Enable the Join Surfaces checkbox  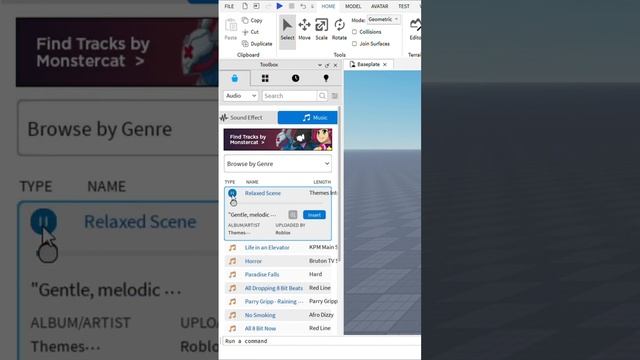(354, 44)
